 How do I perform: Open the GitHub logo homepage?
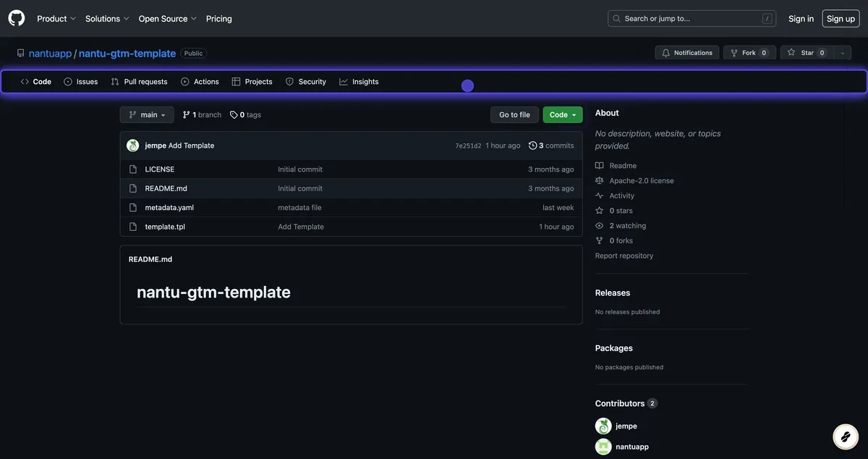16,18
